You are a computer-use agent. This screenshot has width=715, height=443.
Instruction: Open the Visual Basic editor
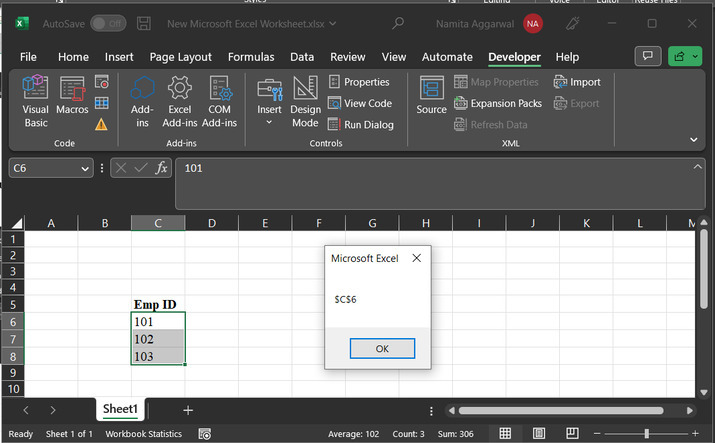(x=35, y=101)
